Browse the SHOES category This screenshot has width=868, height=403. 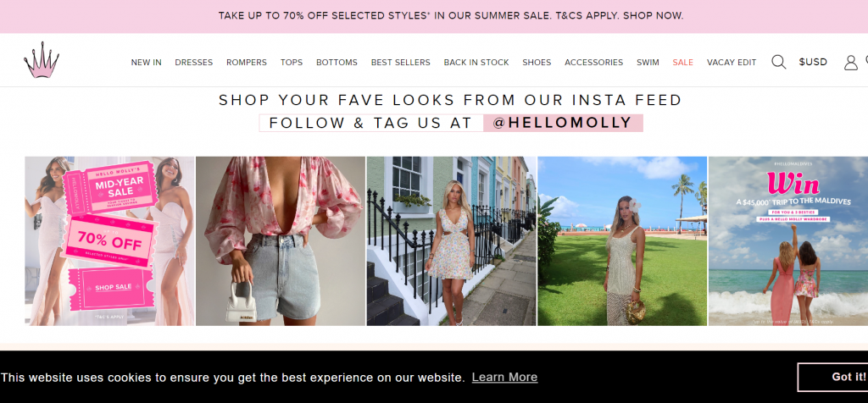coord(537,63)
